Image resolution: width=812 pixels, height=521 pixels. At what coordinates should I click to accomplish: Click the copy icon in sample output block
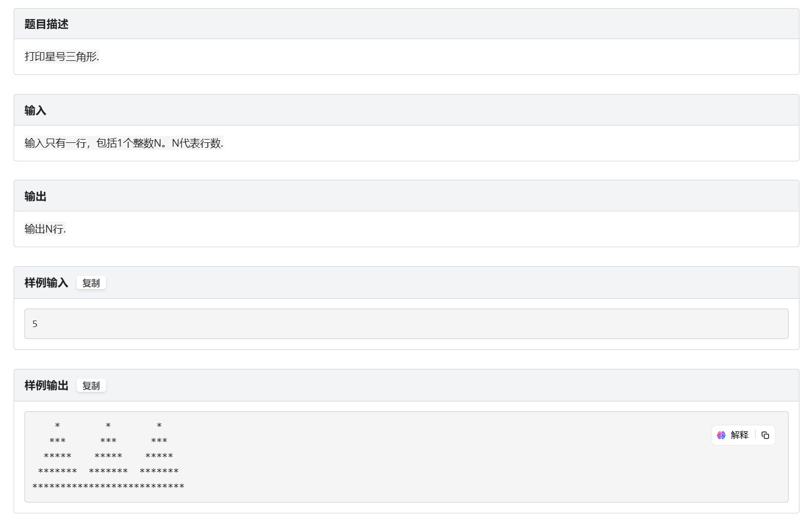point(765,435)
